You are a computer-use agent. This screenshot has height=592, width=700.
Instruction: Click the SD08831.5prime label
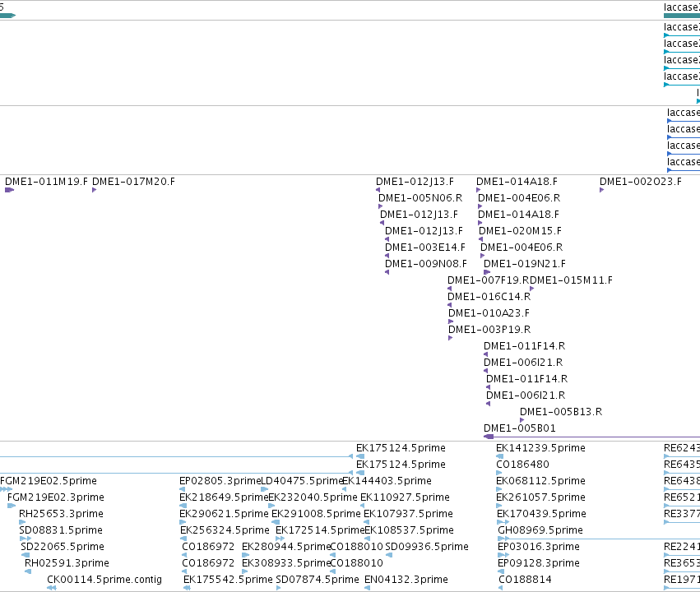61,530
